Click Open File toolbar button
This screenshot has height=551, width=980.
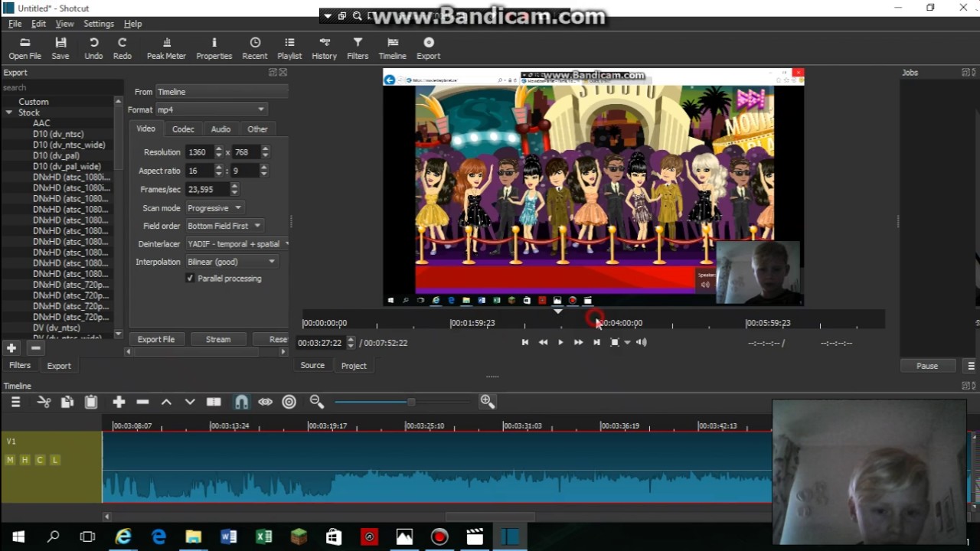tap(24, 49)
